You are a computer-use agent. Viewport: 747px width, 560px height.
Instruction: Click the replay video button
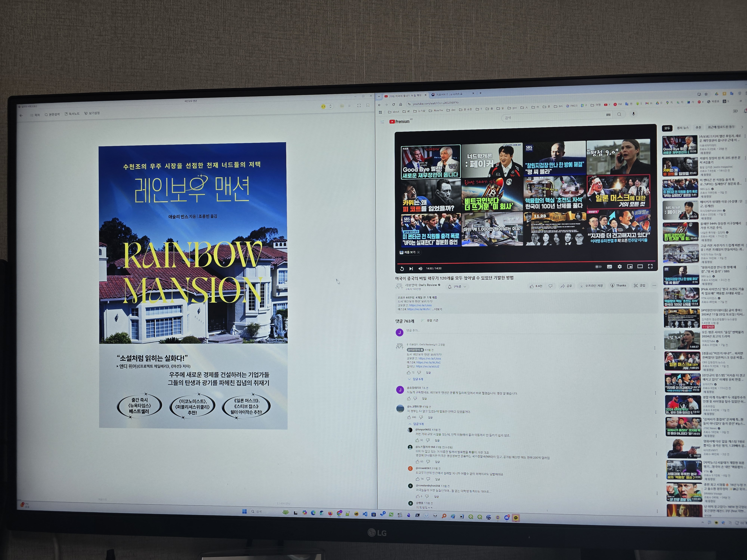(402, 269)
